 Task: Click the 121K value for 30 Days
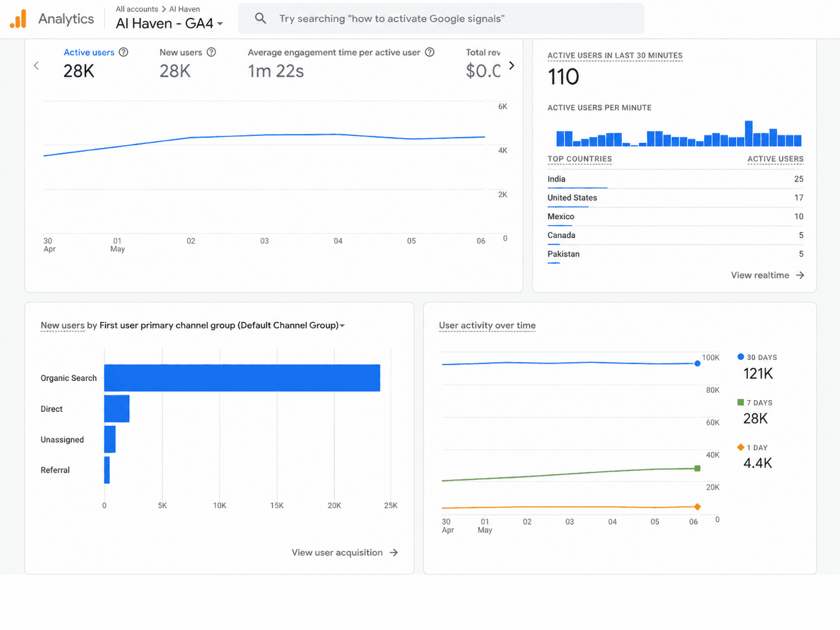click(x=758, y=374)
